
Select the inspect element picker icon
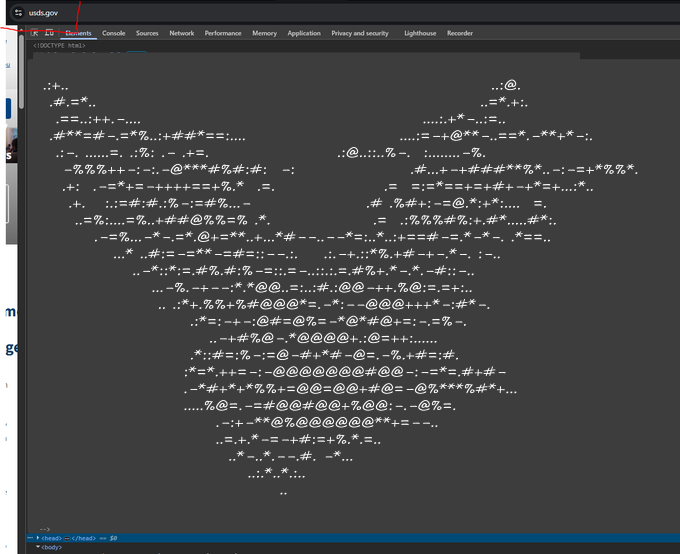point(35,33)
